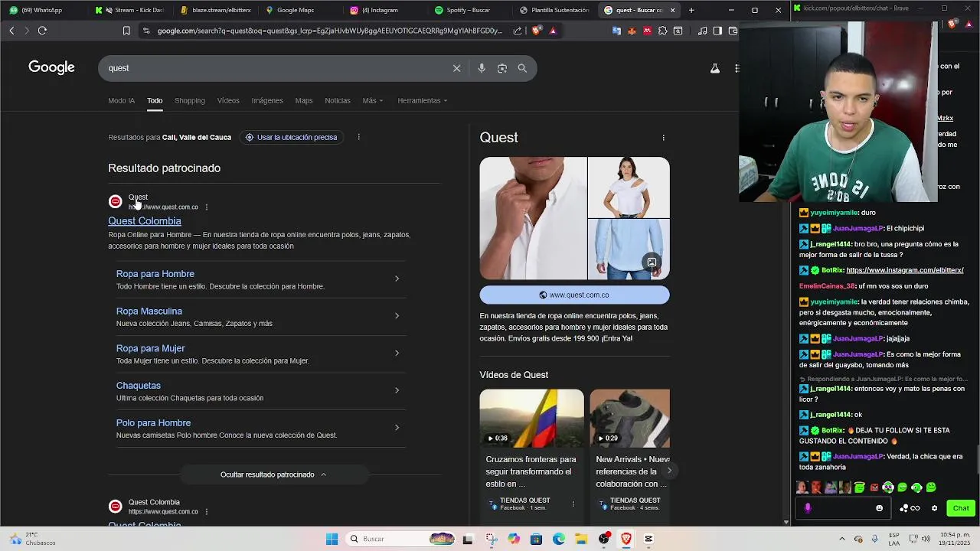Switch to the WhatsApp browser tab

pos(42,10)
